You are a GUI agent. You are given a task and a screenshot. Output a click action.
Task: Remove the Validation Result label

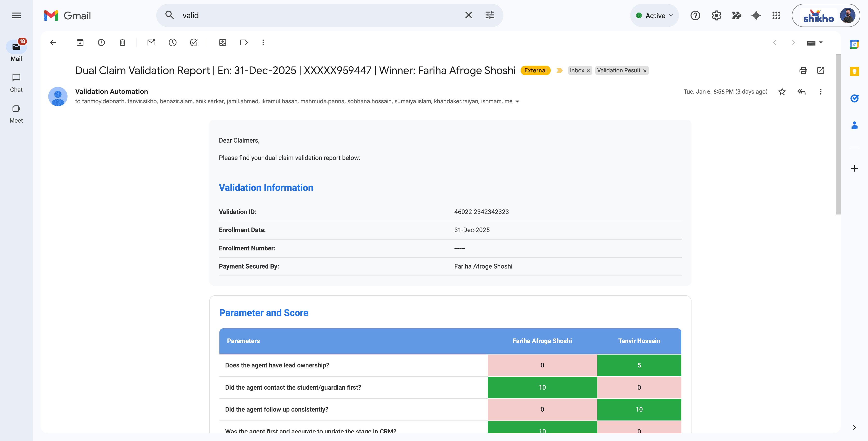coord(644,70)
